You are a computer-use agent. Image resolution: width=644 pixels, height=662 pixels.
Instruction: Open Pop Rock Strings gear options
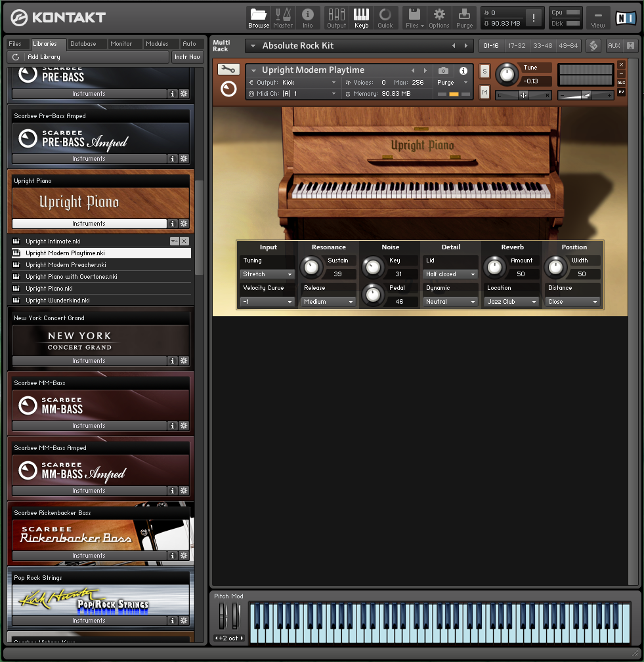click(184, 621)
